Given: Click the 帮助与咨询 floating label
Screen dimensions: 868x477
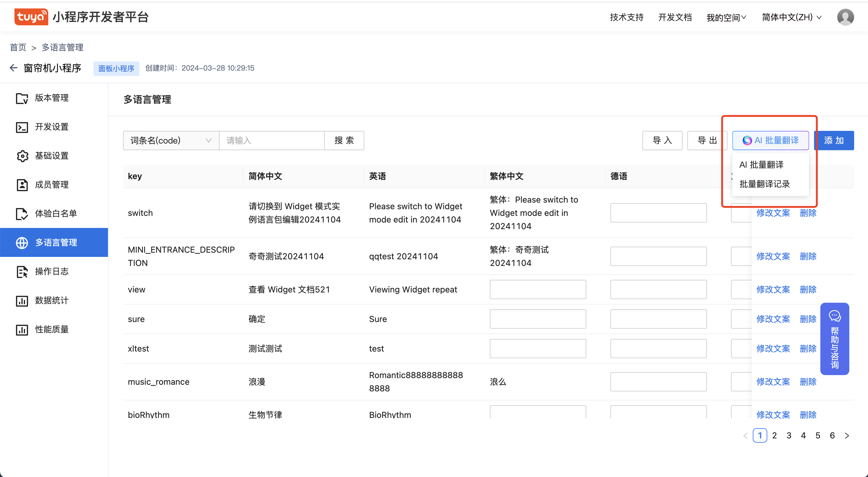Looking at the screenshot, I should (x=835, y=347).
